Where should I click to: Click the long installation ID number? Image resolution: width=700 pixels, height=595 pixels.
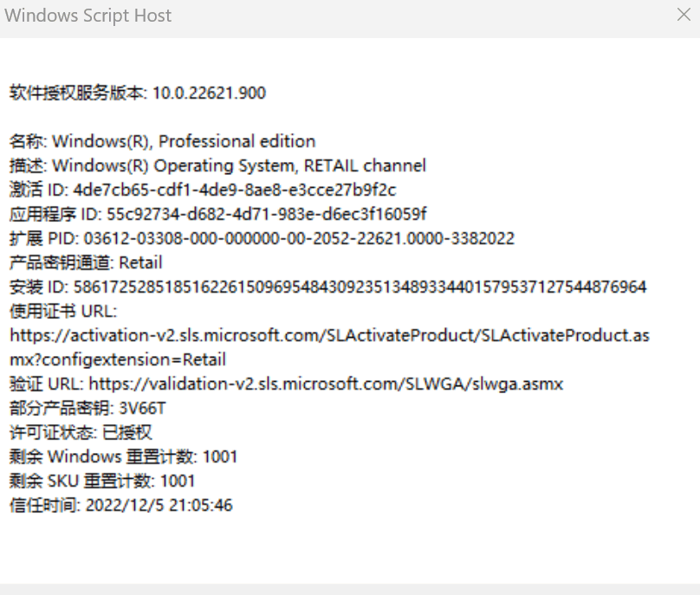pyautogui.click(x=360, y=287)
